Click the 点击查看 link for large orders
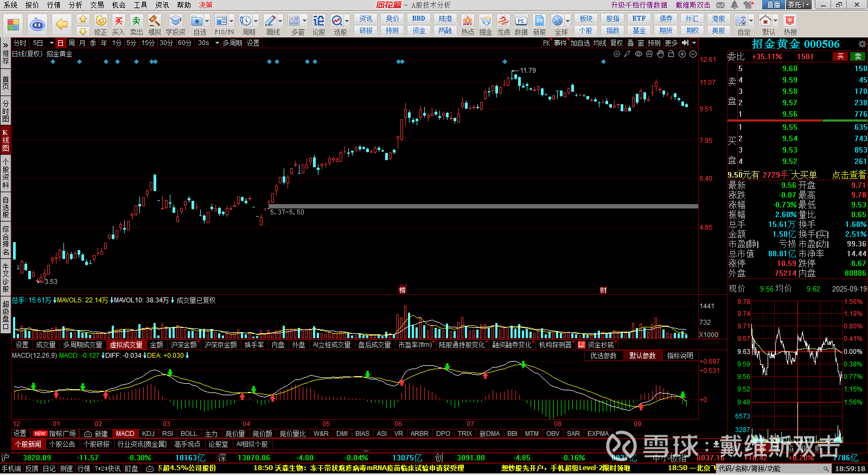Viewport: 868px width, 475px height. tap(849, 175)
